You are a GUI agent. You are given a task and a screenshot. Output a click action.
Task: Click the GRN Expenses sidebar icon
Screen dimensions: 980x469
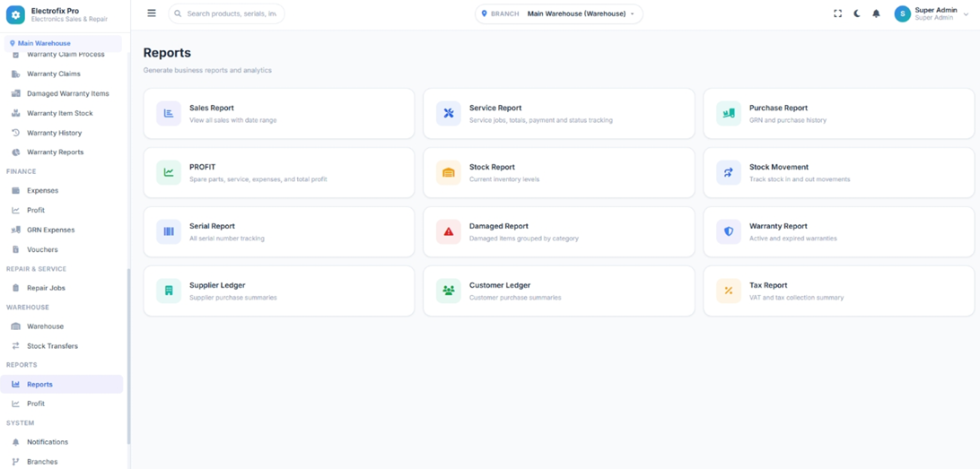click(15, 230)
